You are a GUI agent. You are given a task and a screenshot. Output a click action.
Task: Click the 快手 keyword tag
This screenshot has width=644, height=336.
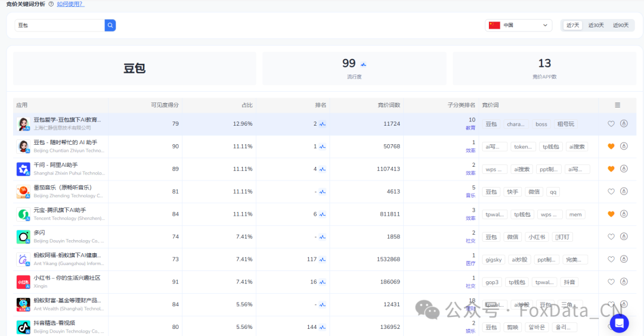coord(512,192)
